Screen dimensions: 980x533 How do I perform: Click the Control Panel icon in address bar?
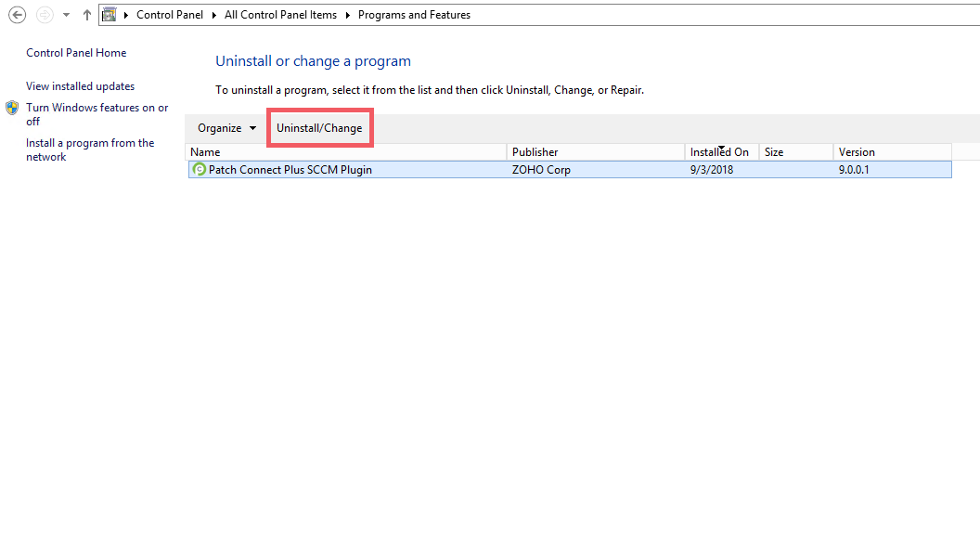[x=110, y=14]
